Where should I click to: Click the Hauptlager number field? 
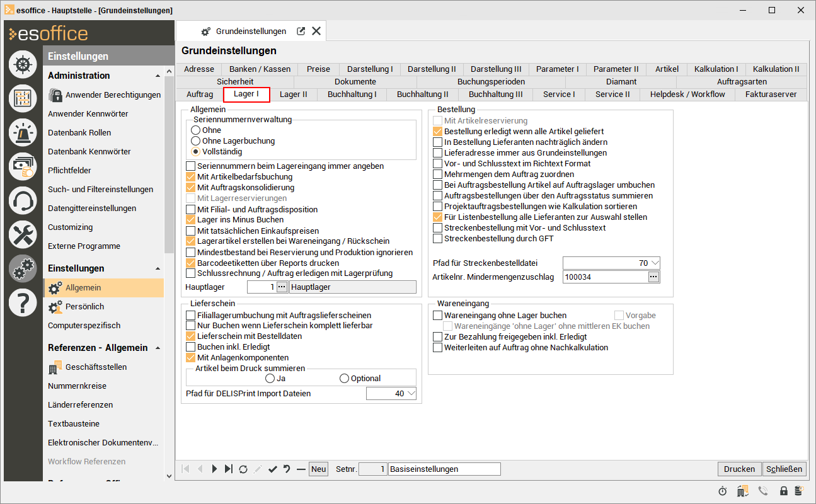click(x=261, y=287)
